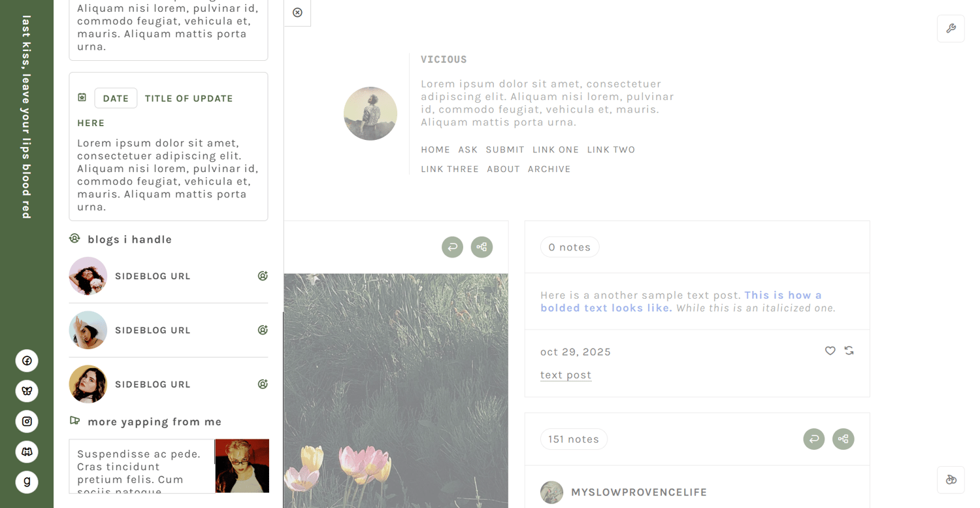The image size is (980, 508).
Task: Open the Instagram social link icon
Action: tap(27, 422)
